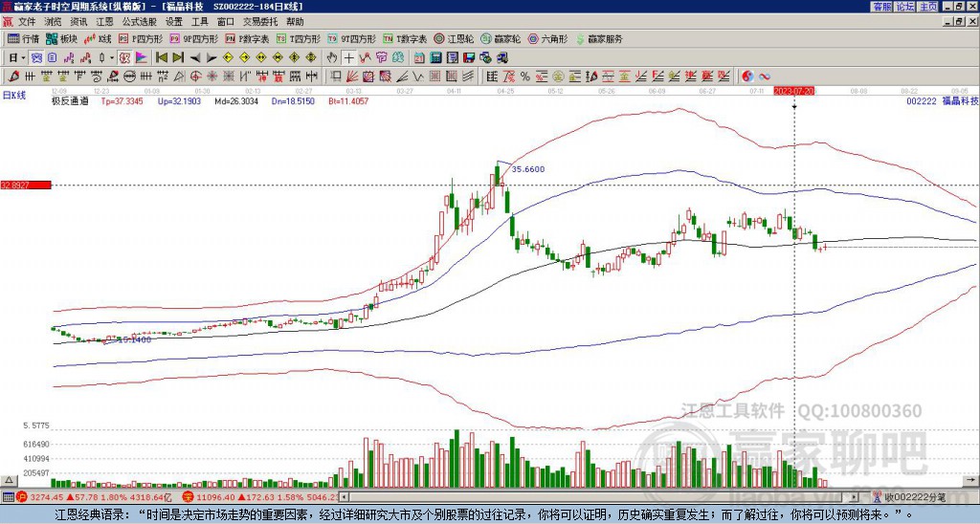Click the 32.8927 red price tag
Viewport: 980px width, 524px height.
tap(26, 185)
